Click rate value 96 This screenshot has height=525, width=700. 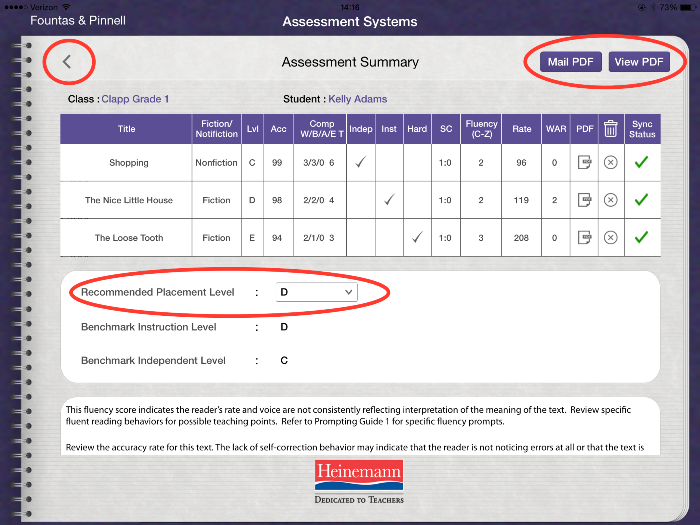[x=521, y=162]
